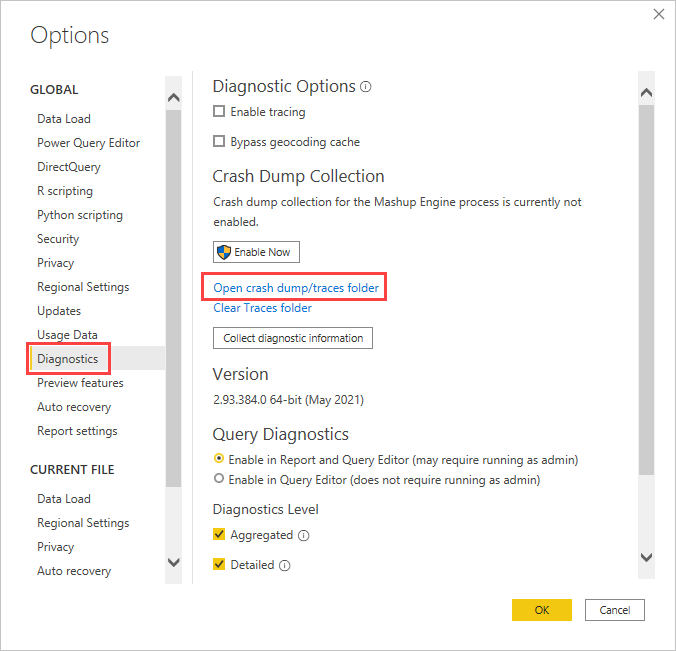Open the Preview features settings page

coord(80,383)
